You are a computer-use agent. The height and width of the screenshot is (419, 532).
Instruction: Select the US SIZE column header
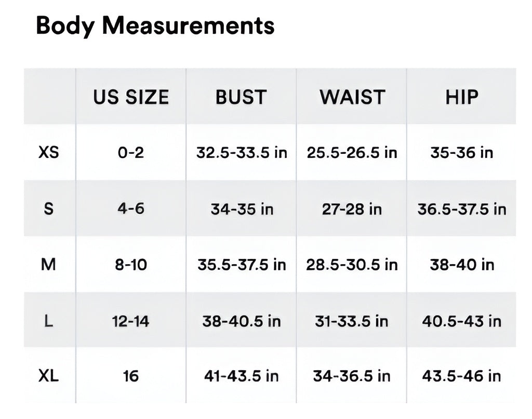point(131,97)
